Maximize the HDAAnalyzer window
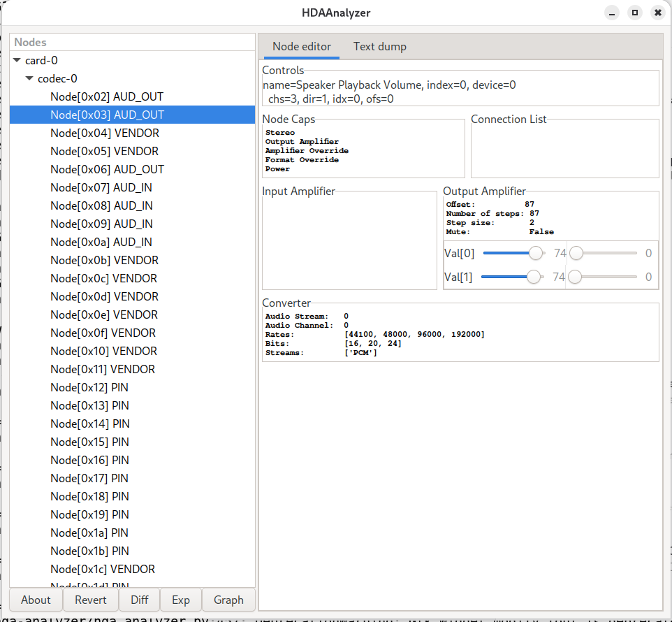Viewport: 672px width, 622px height. pos(634,13)
